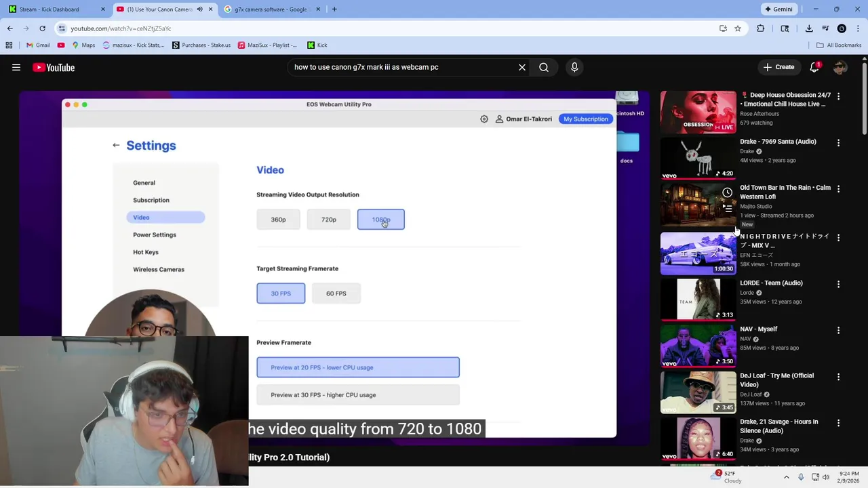Open the YouTube hamburger guide menu

(16, 67)
